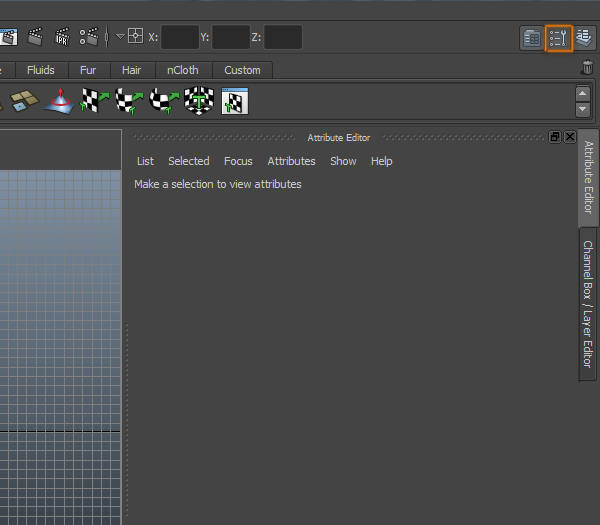Start IPR render with the IPR clapperboard
Screen dimensions: 600x525
(x=62, y=38)
